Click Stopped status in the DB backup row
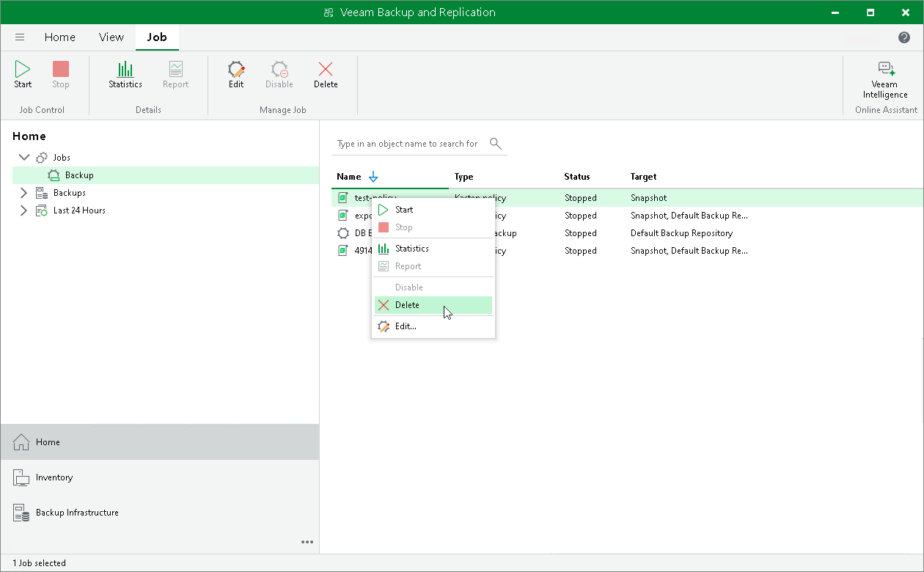924x572 pixels. 581,233
